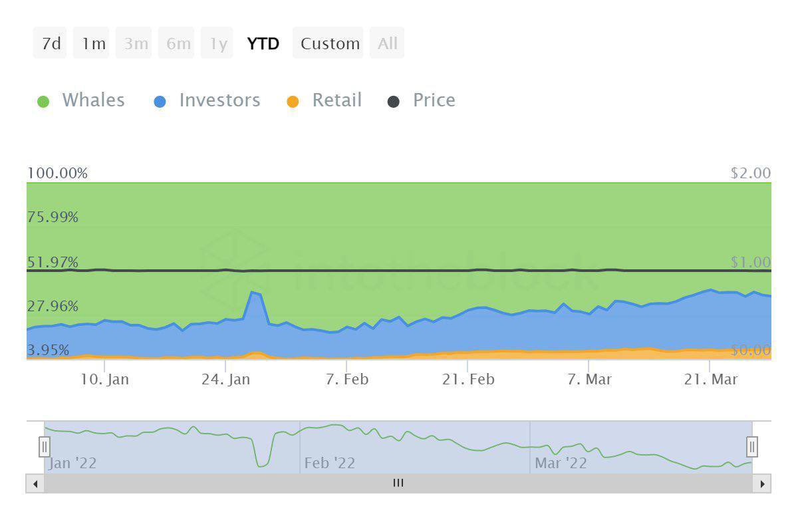Click the $1.00 price axis label
Viewport: 798px width, 532px height.
tap(751, 262)
